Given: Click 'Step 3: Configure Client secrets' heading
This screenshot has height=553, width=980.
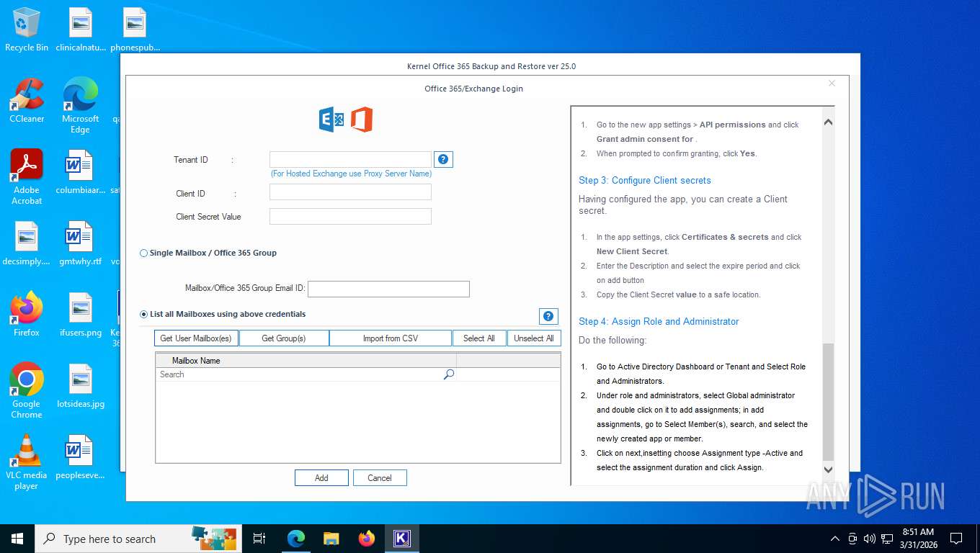Looking at the screenshot, I should pyautogui.click(x=645, y=181).
